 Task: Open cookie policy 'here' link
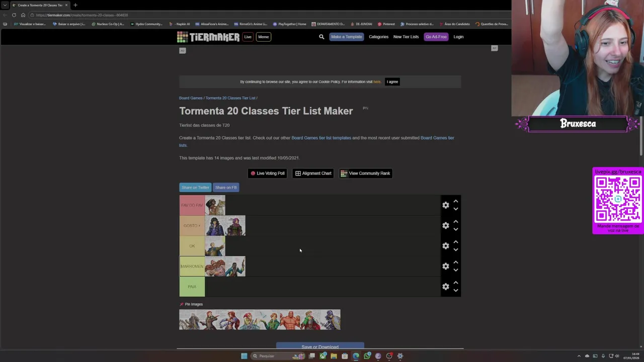pyautogui.click(x=377, y=81)
